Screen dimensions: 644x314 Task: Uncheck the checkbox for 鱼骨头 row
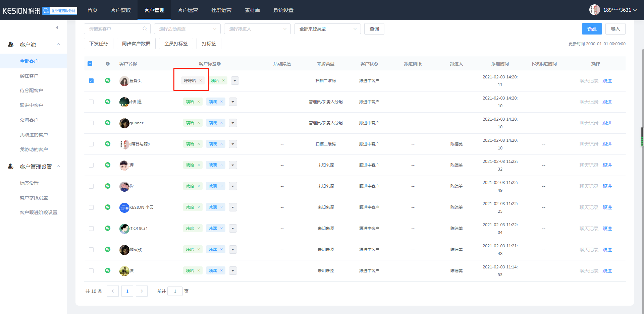pyautogui.click(x=91, y=81)
